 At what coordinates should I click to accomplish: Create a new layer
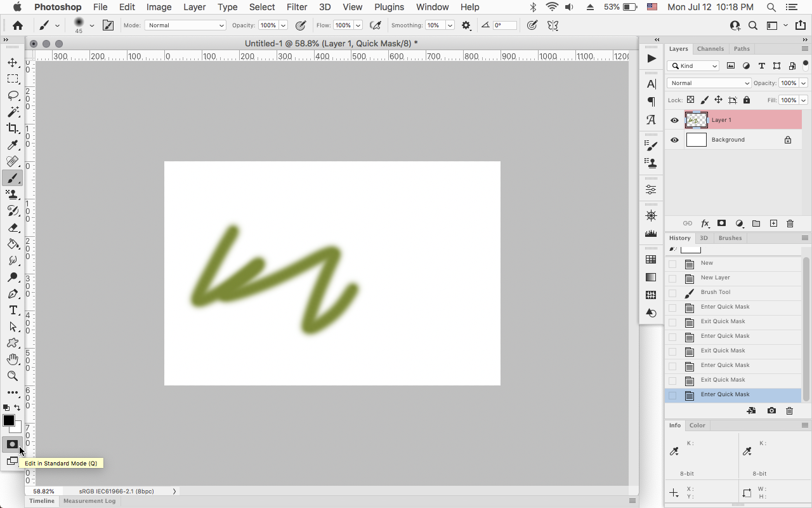click(x=773, y=223)
